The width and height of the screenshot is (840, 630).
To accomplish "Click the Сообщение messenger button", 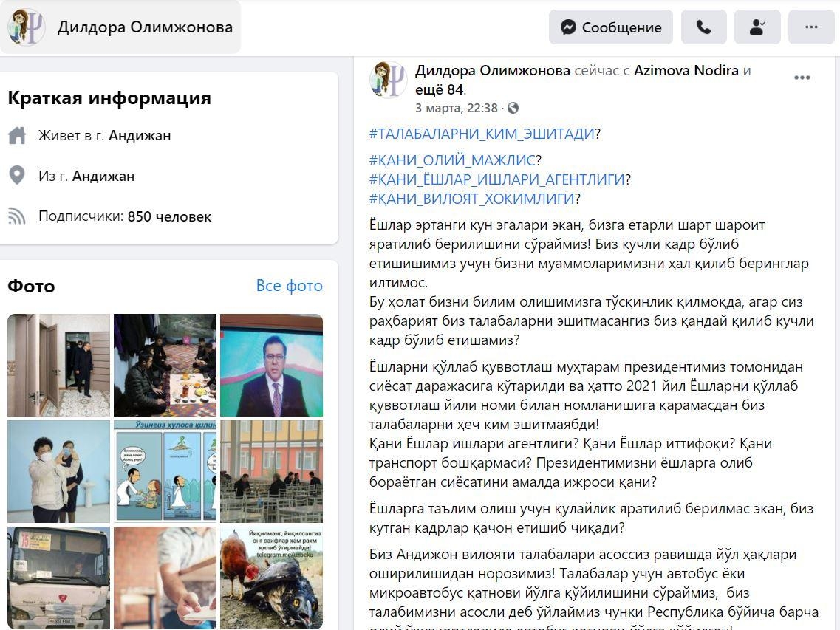I will (x=611, y=27).
